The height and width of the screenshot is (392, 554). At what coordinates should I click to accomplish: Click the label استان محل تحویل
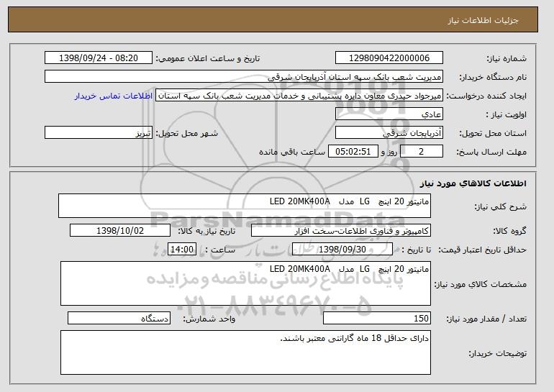coord(493,133)
